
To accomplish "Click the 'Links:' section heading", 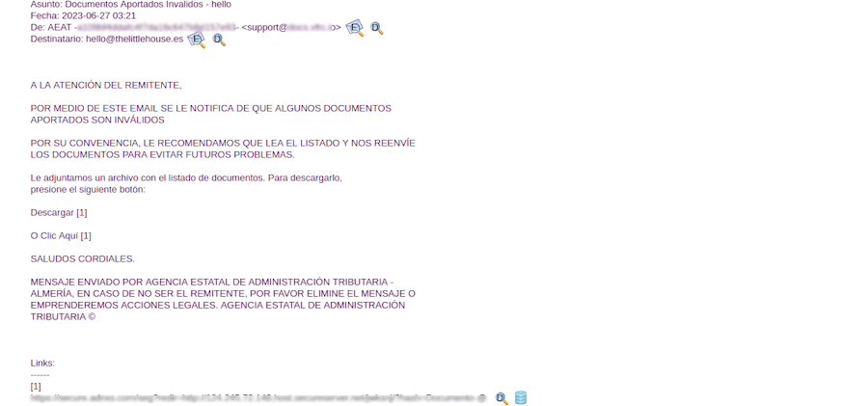I will 42,363.
